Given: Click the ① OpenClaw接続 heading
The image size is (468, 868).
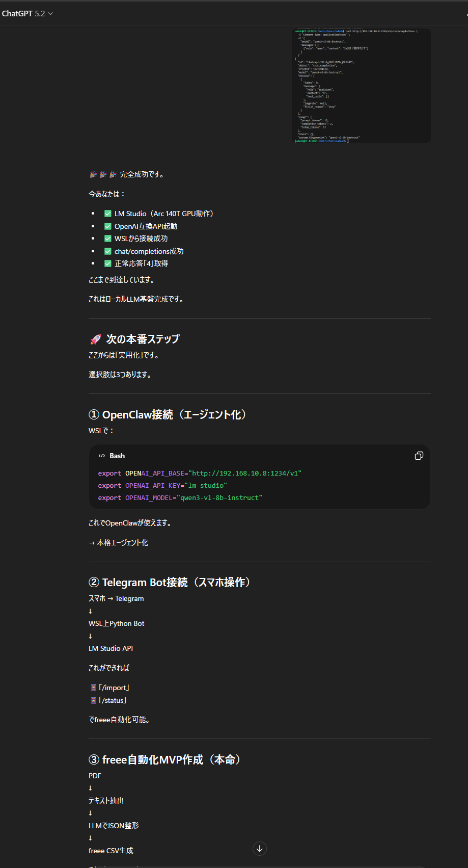Looking at the screenshot, I should pyautogui.click(x=168, y=415).
